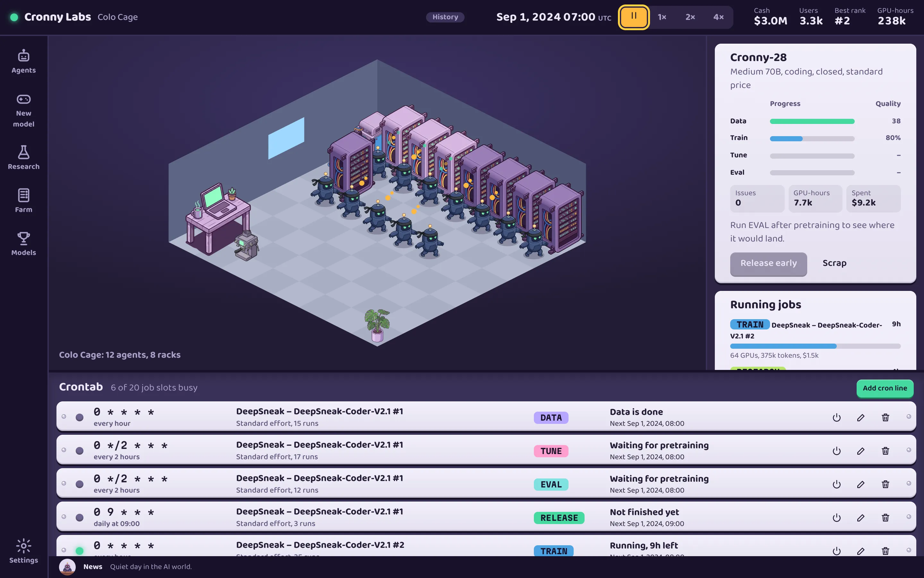Toggle power on the EVAL cron line
The image size is (924, 578).
coord(836,484)
